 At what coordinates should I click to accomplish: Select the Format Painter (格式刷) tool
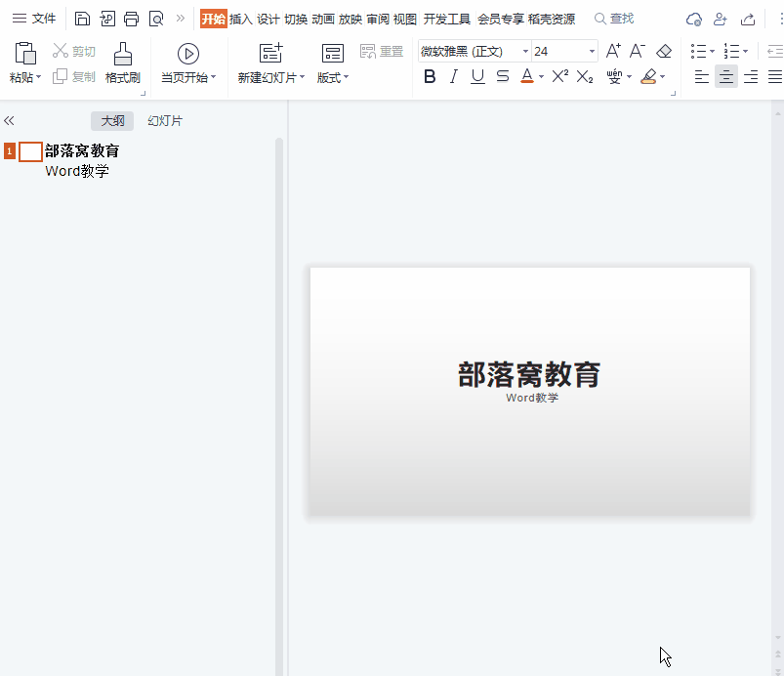[x=122, y=61]
